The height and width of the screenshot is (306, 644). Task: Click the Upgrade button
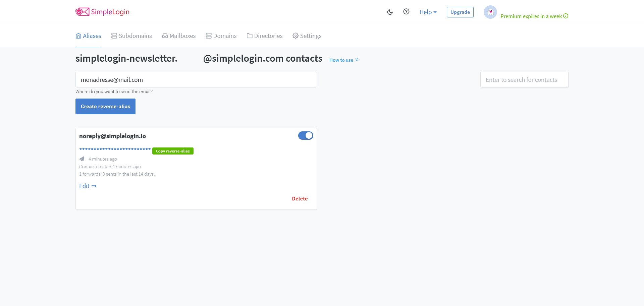pyautogui.click(x=460, y=12)
